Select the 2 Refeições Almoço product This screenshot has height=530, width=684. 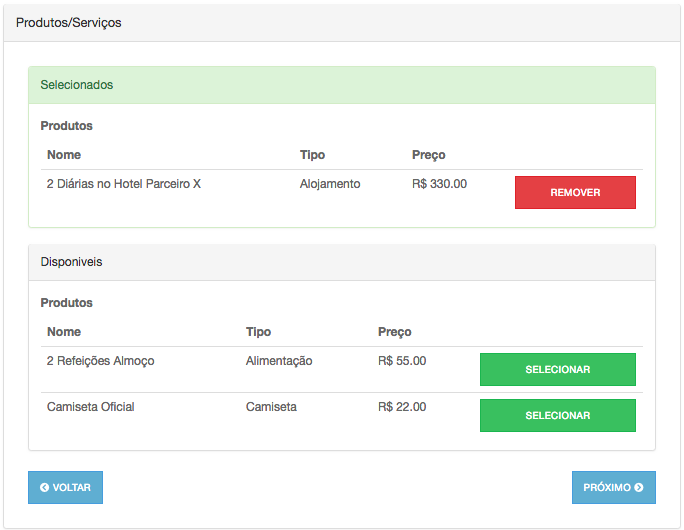point(557,369)
